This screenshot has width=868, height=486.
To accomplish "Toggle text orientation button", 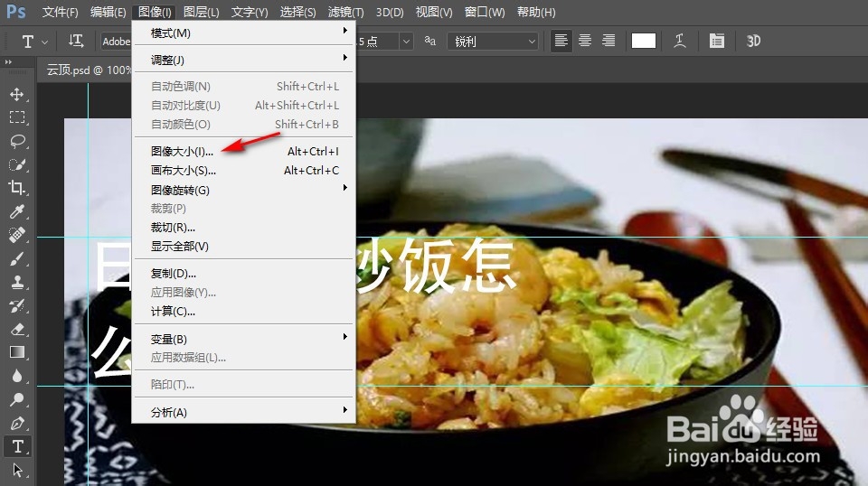I will coord(76,41).
